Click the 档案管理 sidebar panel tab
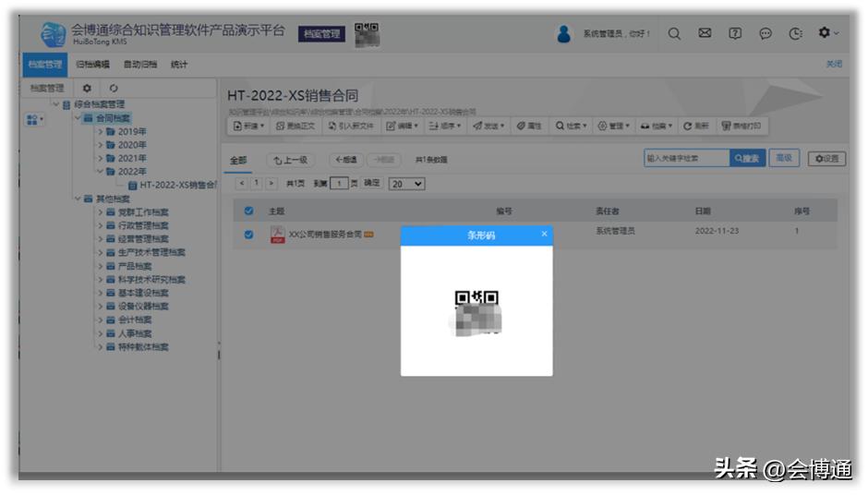868x495 pixels. tap(47, 88)
